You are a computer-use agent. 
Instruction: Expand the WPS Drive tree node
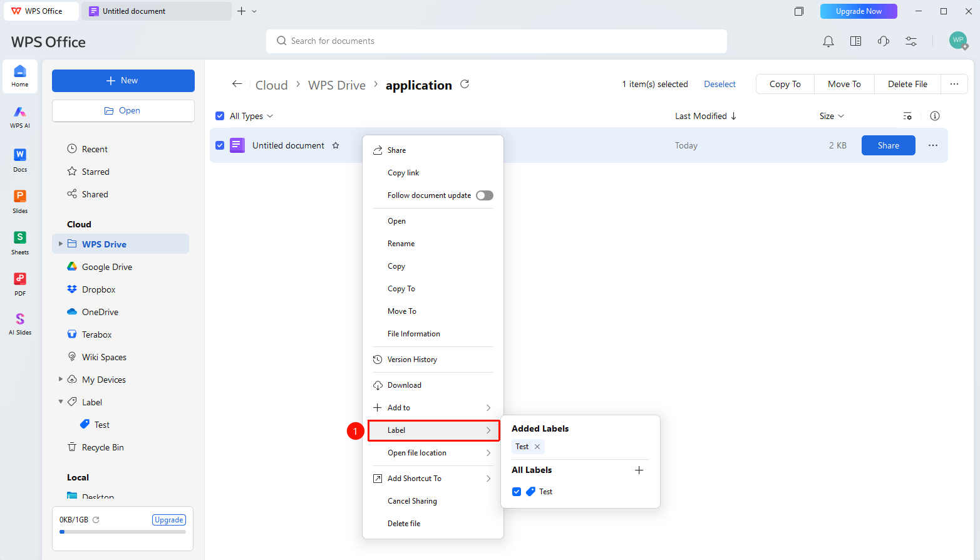coord(61,244)
